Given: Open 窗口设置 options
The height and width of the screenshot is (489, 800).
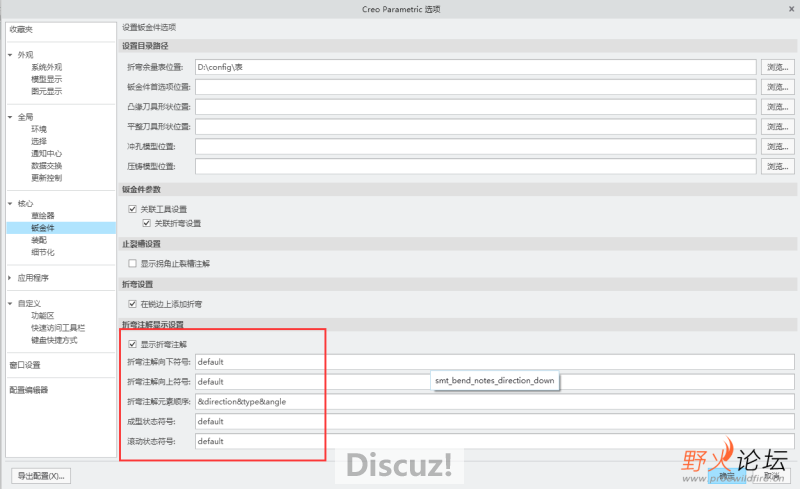Looking at the screenshot, I should click(24, 365).
